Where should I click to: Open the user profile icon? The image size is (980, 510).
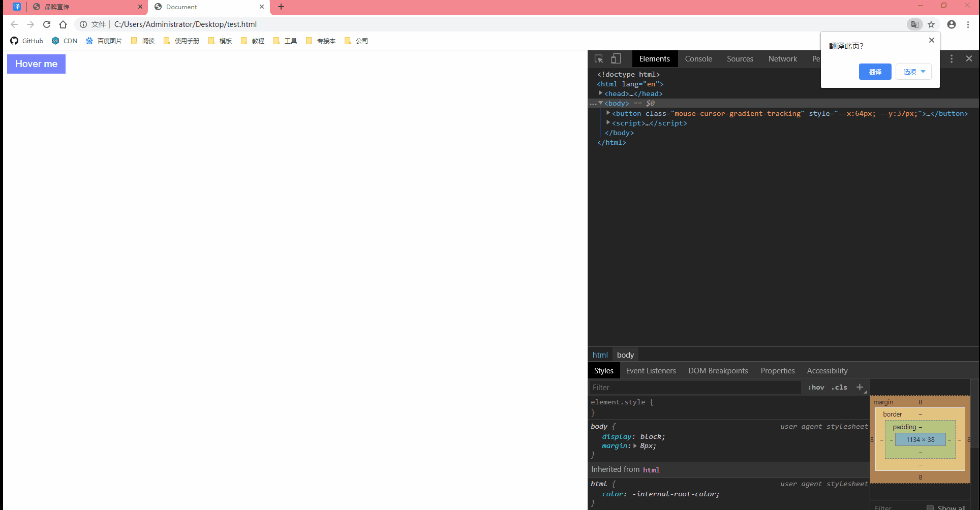click(x=952, y=24)
